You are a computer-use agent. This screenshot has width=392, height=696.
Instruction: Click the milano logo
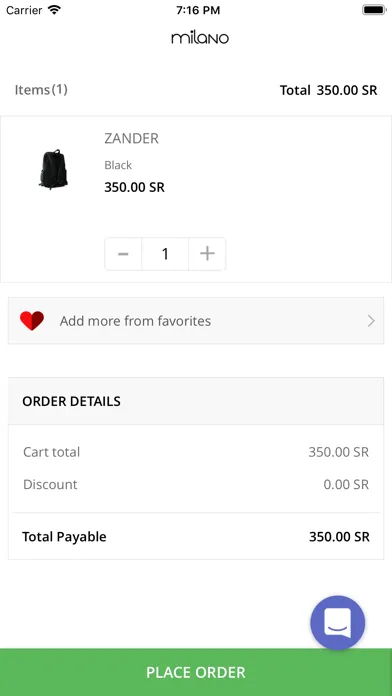(x=200, y=38)
